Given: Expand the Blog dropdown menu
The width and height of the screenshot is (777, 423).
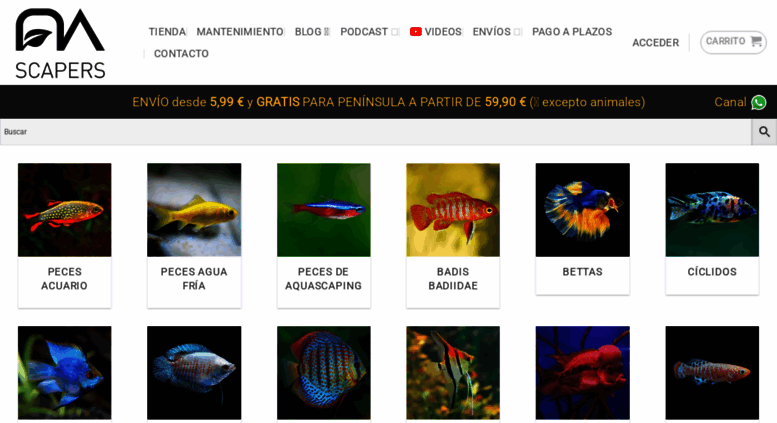Looking at the screenshot, I should point(327,32).
